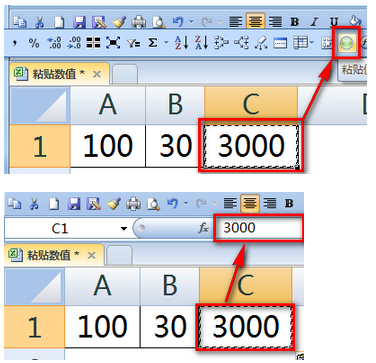This screenshot has height=363, width=376.
Task: Open a new blank tab in upper screenshot
Action: pyautogui.click(x=125, y=74)
